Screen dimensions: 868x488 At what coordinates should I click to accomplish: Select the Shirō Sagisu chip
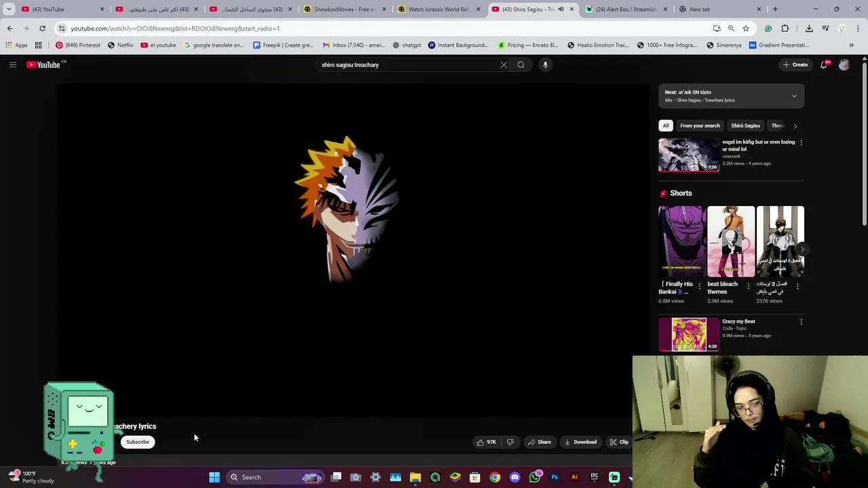[745, 125]
